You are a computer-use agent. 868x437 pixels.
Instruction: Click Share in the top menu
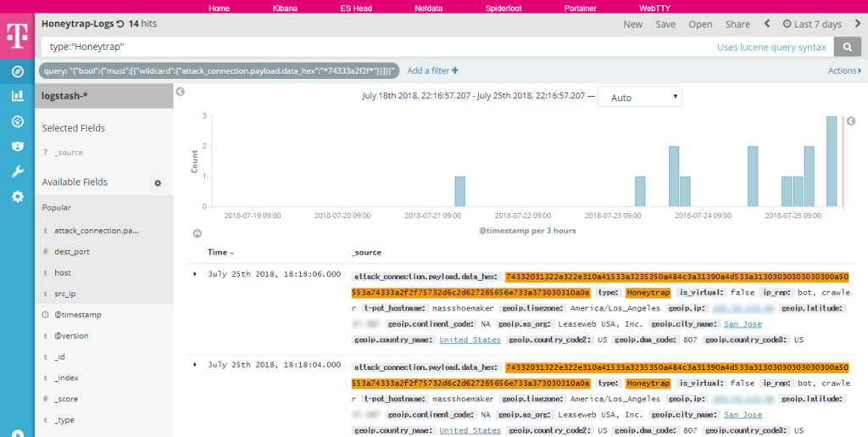coord(738,24)
